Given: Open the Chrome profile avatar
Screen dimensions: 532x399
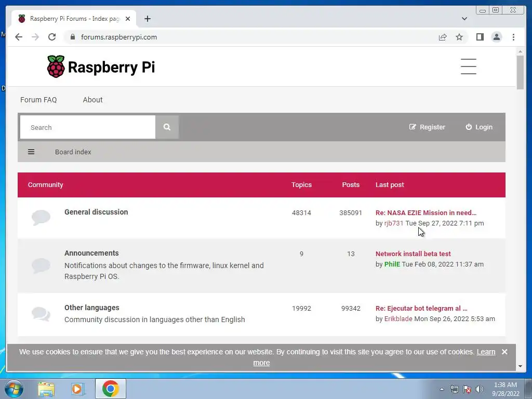Looking at the screenshot, I should click(496, 37).
